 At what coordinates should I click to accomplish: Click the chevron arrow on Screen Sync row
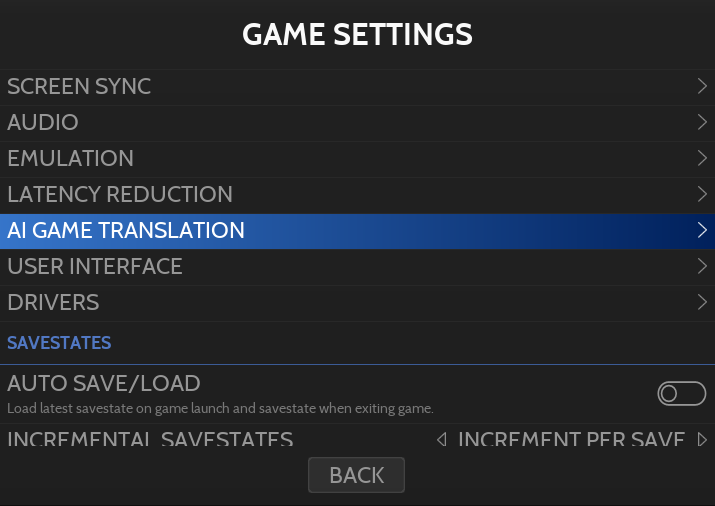702,86
